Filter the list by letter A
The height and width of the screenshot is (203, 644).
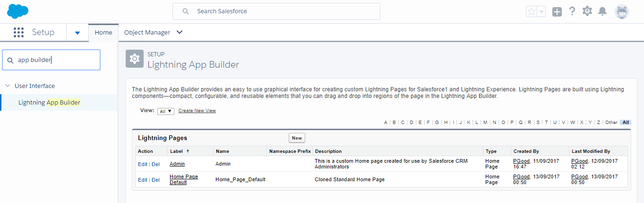[386, 122]
